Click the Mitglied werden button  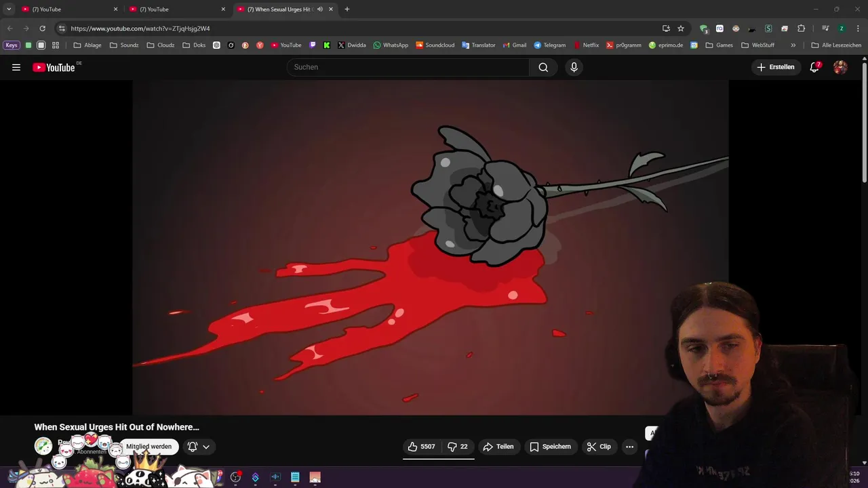[x=149, y=447]
